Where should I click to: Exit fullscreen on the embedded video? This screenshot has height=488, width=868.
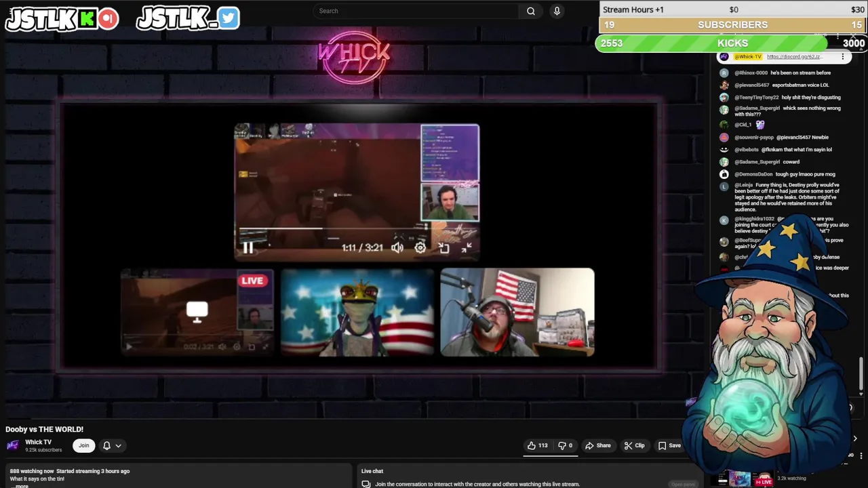467,248
